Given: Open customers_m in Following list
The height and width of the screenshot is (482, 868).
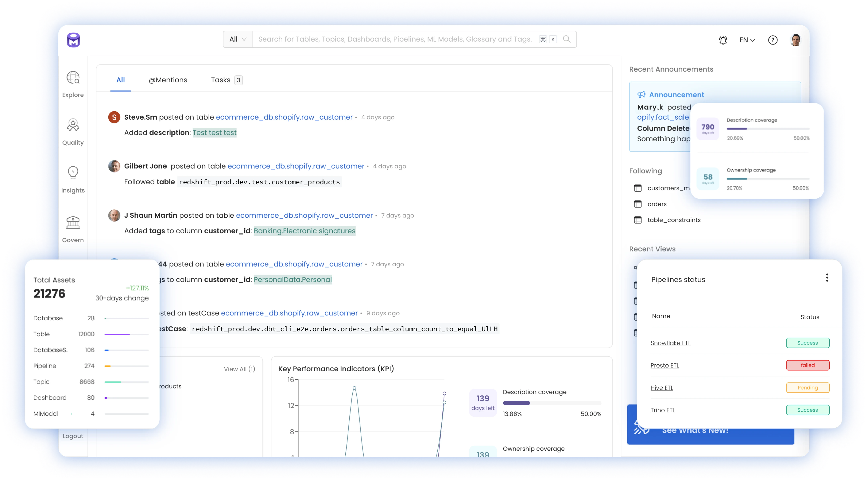Looking at the screenshot, I should tap(668, 188).
